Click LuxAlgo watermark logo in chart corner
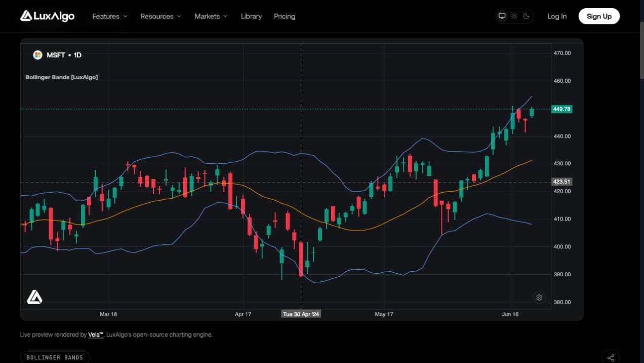The width and height of the screenshot is (644, 363). (x=34, y=297)
